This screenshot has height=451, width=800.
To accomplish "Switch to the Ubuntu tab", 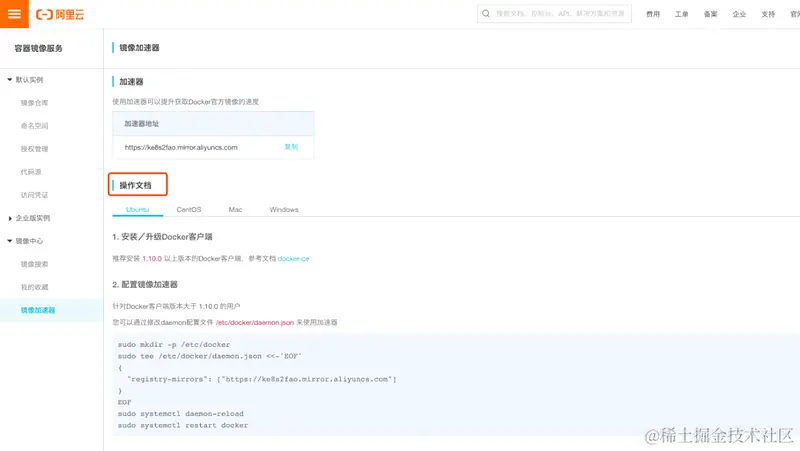I will point(137,210).
